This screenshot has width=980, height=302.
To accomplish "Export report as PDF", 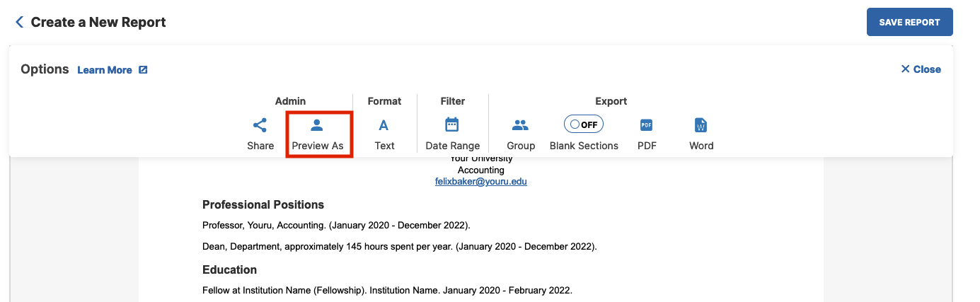I will tap(646, 125).
